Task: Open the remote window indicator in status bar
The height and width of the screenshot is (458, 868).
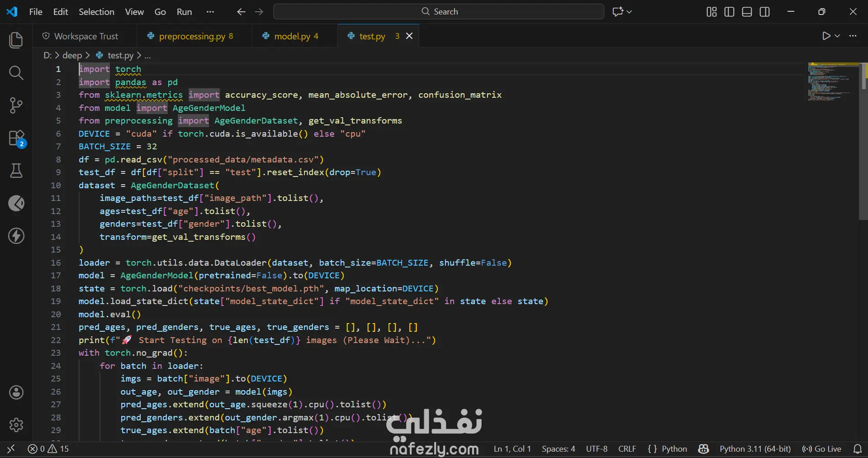Action: [11, 449]
